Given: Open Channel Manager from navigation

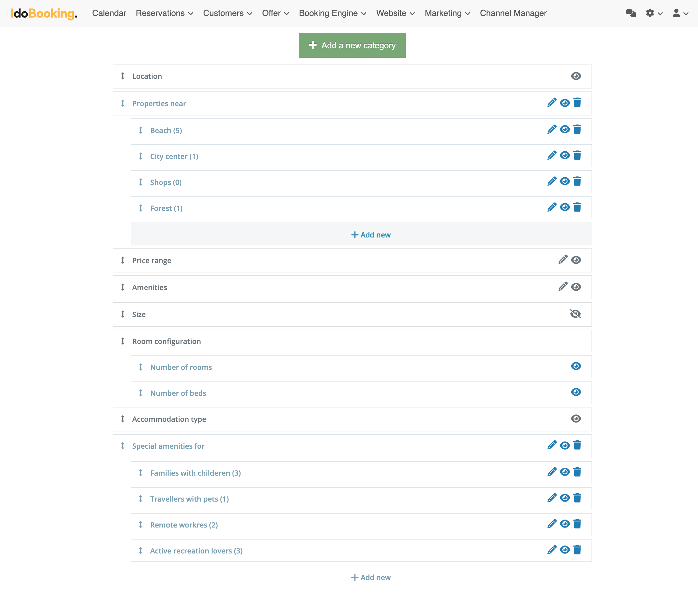Looking at the screenshot, I should [513, 13].
